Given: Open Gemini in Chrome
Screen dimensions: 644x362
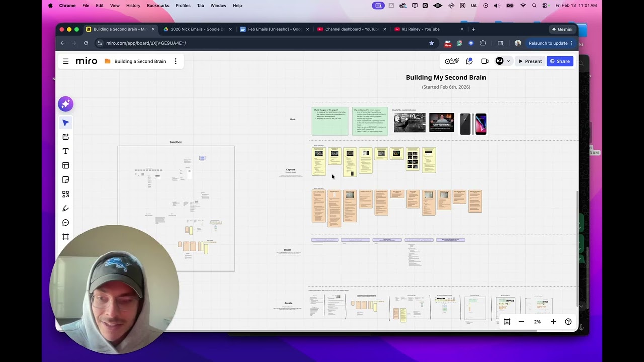Looking at the screenshot, I should pyautogui.click(x=561, y=29).
